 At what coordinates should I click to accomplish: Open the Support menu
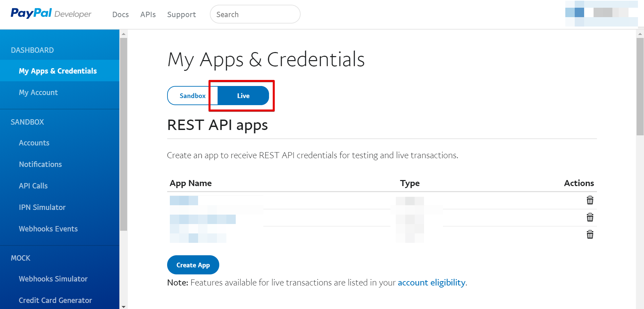[x=181, y=14]
